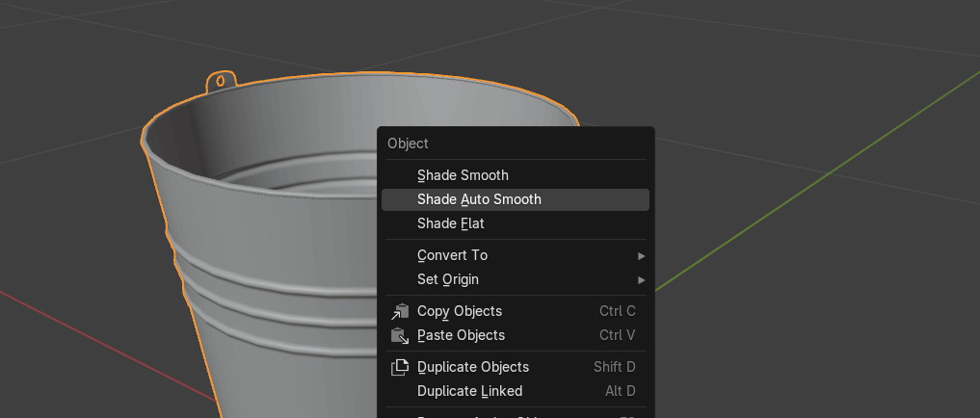Choose Shade Smooth from context menu
The height and width of the screenshot is (418, 980).
click(463, 175)
